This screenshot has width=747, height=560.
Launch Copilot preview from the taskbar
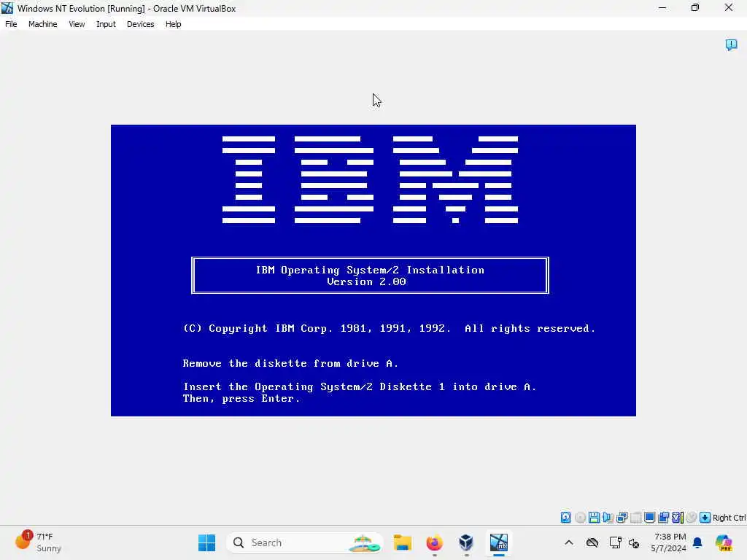724,542
